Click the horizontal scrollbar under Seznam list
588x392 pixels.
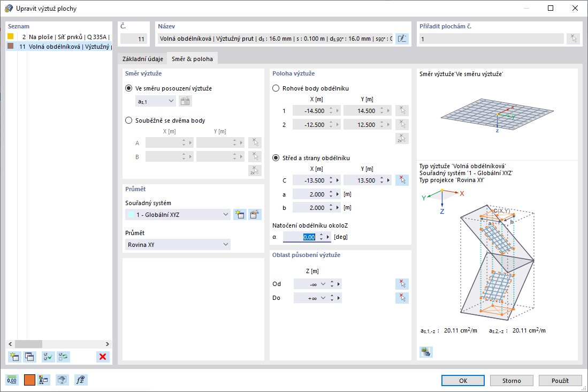(x=59, y=344)
